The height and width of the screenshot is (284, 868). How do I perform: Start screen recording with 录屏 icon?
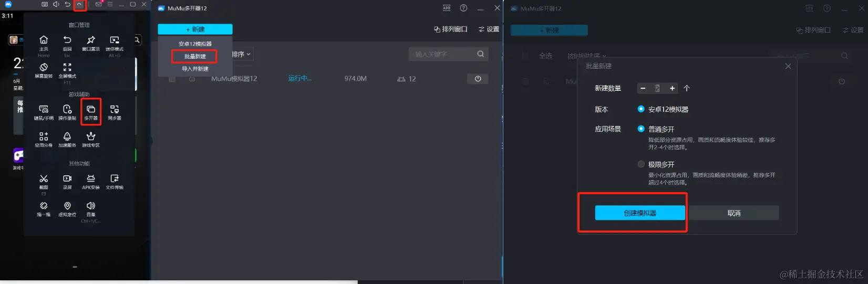click(67, 178)
